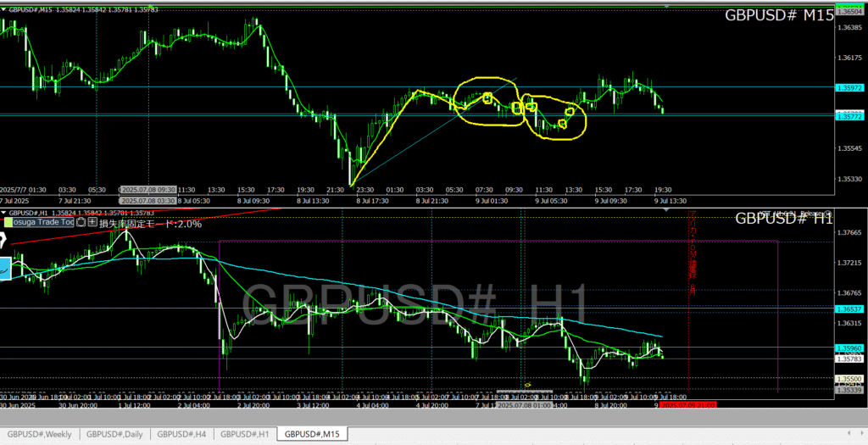Expand the Trade Tool plus icon
The width and height of the screenshot is (868, 445).
click(x=92, y=223)
